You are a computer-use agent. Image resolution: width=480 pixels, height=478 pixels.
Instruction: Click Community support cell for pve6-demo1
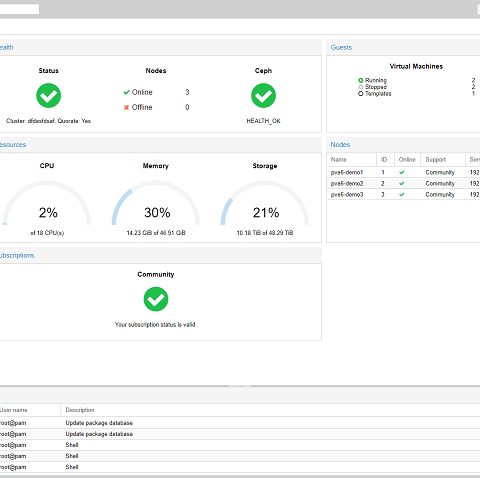(440, 172)
